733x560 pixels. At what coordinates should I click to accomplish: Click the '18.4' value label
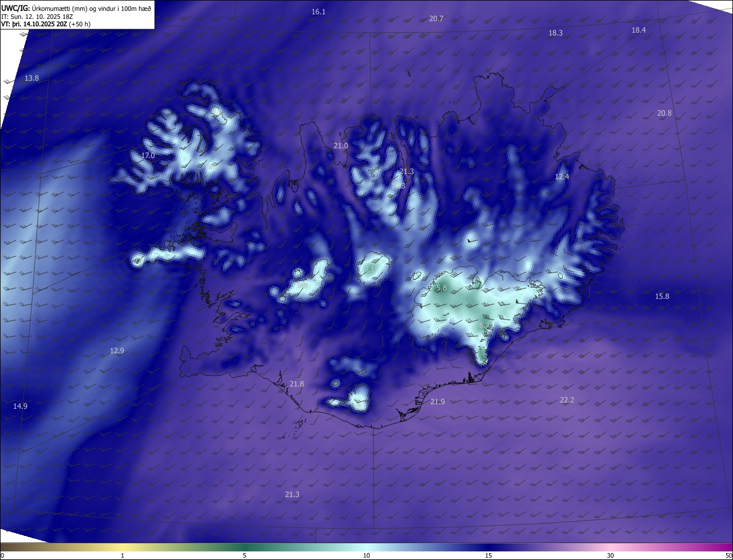point(639,30)
